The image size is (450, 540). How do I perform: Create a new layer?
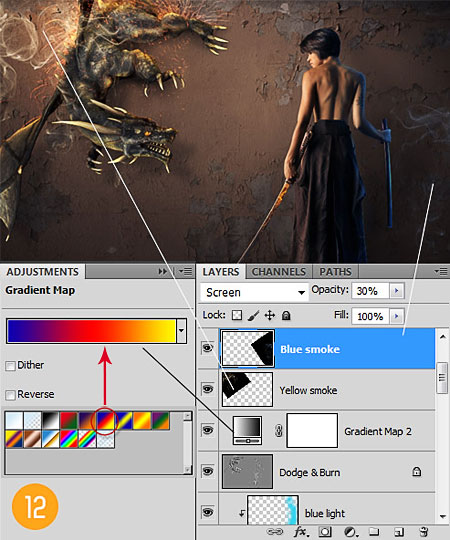click(x=399, y=532)
